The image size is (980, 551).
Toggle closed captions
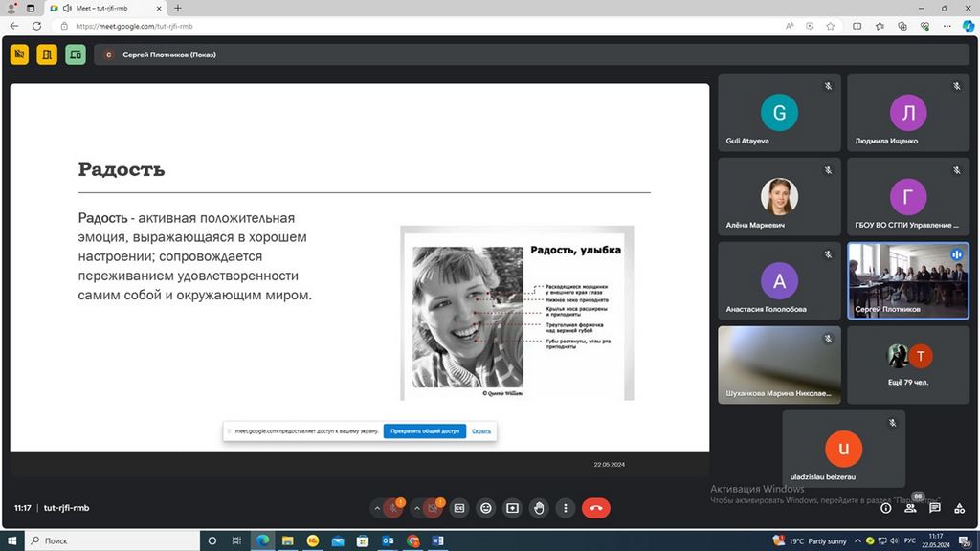[x=459, y=508]
